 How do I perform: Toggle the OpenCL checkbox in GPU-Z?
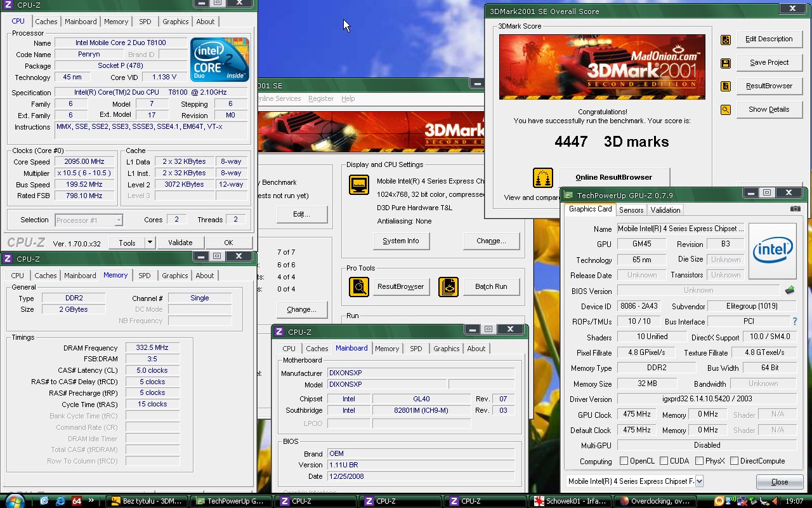click(624, 461)
